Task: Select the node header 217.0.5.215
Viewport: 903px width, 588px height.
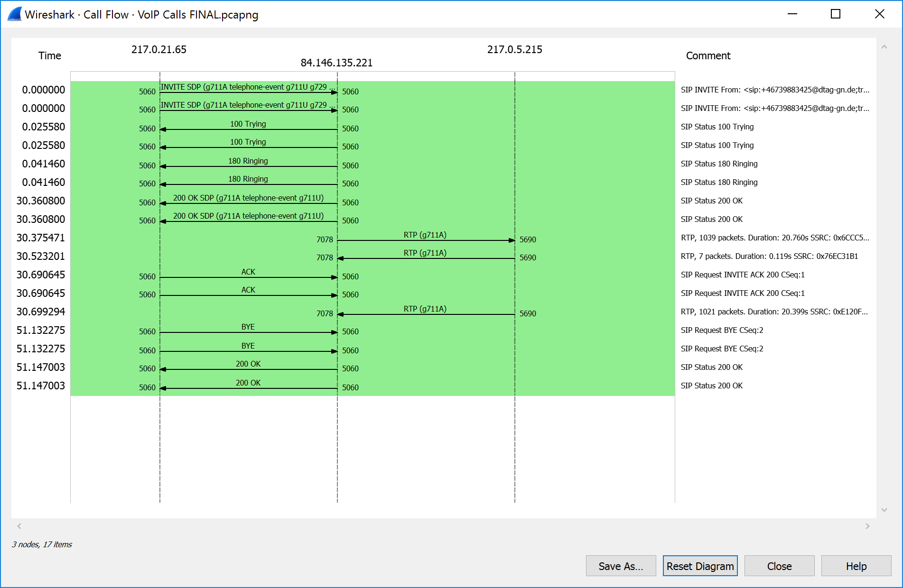Action: coord(514,49)
